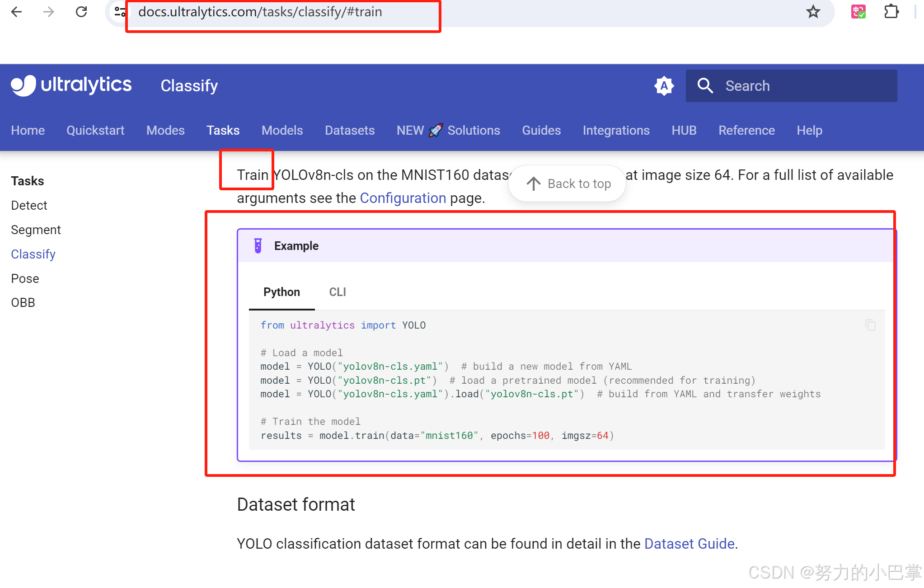Screen dimensions: 924x588
Task: Select Classify in the Tasks sidebar
Action: (33, 254)
